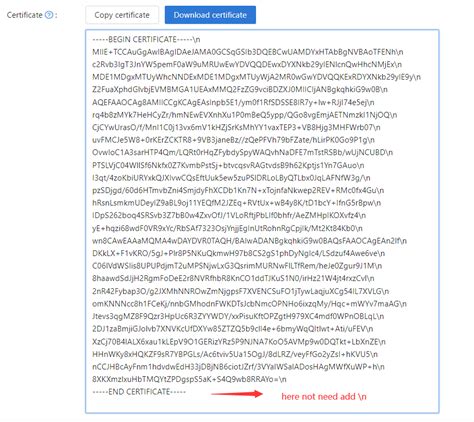Click the red 'here not need add \n' note

(324, 396)
